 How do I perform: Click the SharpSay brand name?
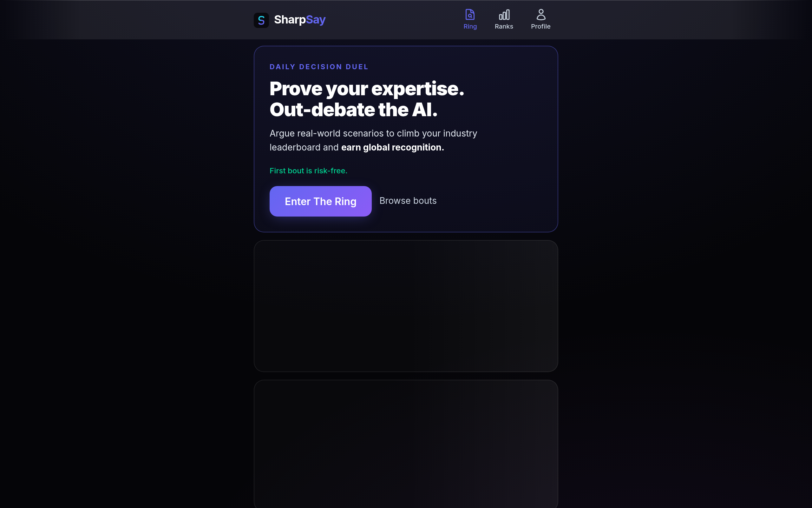pos(300,20)
